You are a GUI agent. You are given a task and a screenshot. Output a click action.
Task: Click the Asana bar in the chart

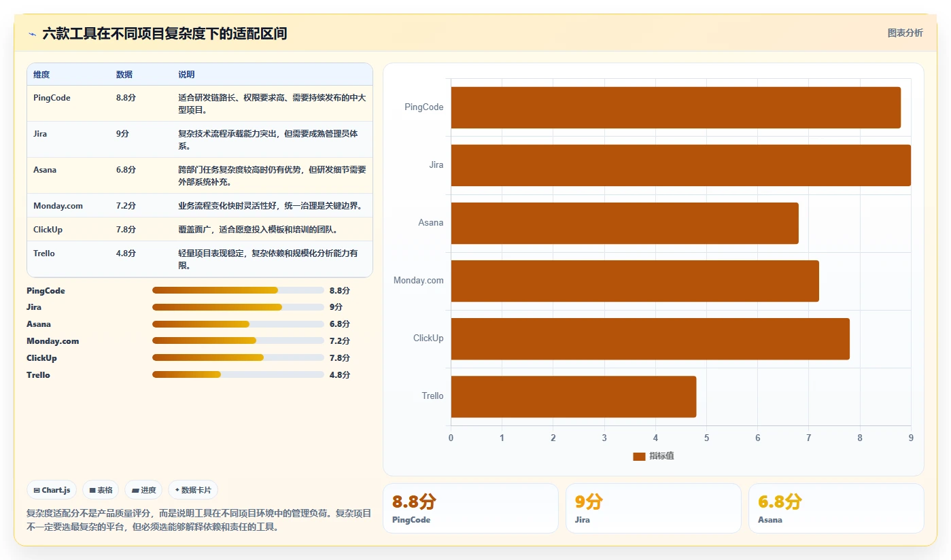(x=625, y=223)
